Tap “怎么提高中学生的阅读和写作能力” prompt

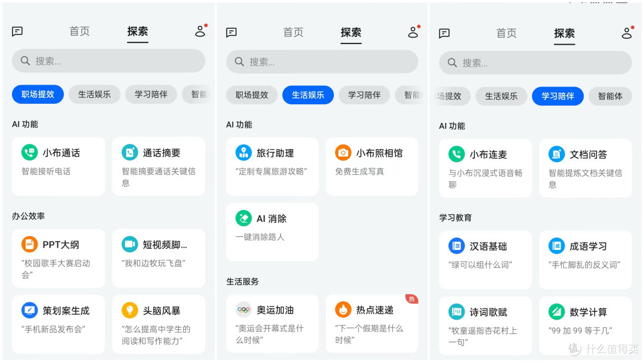156,335
